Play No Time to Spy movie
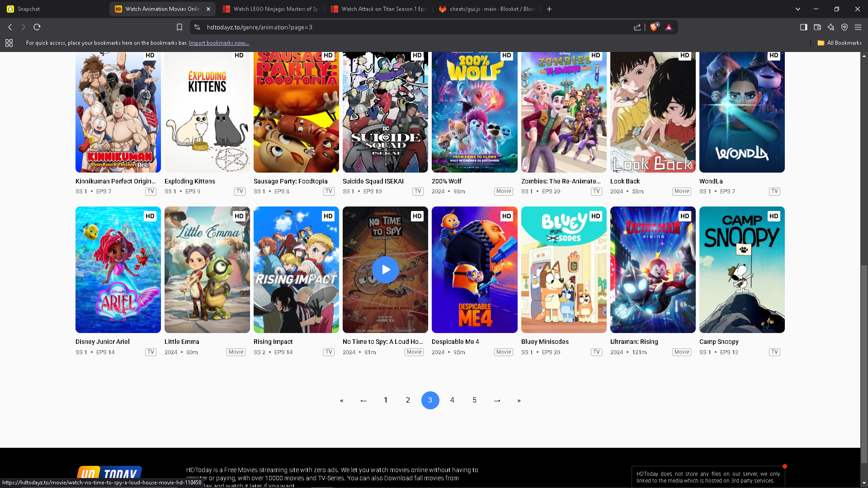 385,270
